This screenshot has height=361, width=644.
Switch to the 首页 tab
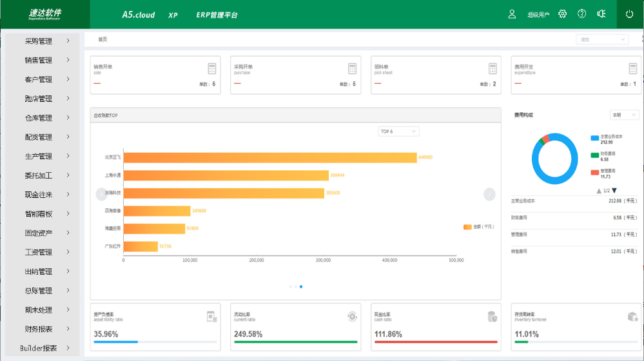tap(102, 39)
